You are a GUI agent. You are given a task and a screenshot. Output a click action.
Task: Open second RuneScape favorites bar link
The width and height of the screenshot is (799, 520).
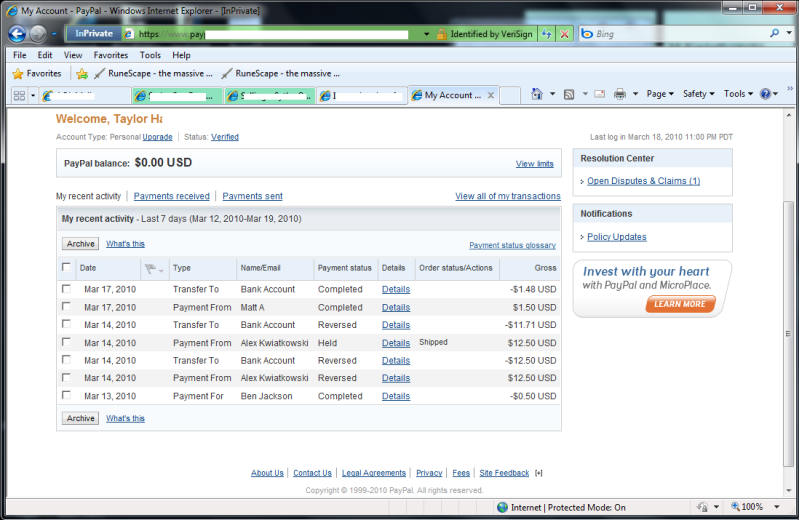pyautogui.click(x=281, y=73)
